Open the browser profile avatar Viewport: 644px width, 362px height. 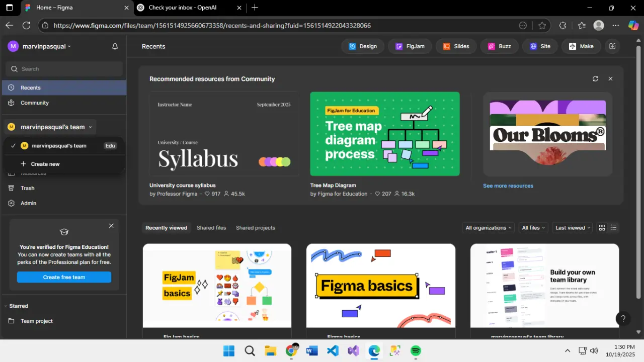599,25
